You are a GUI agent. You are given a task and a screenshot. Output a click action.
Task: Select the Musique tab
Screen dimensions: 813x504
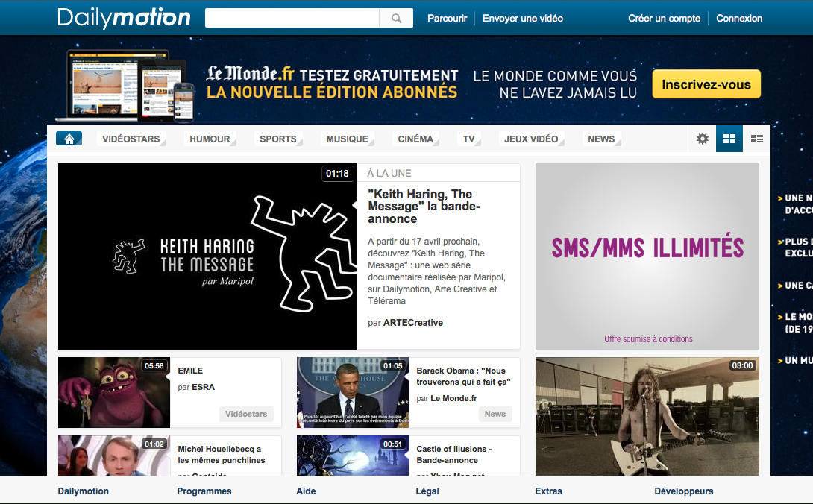click(x=347, y=139)
